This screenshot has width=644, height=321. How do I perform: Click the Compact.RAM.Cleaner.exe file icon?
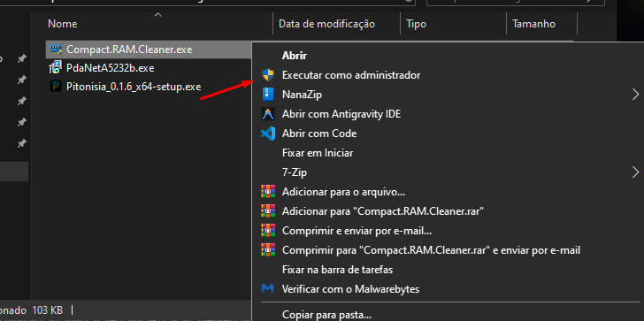pos(55,50)
